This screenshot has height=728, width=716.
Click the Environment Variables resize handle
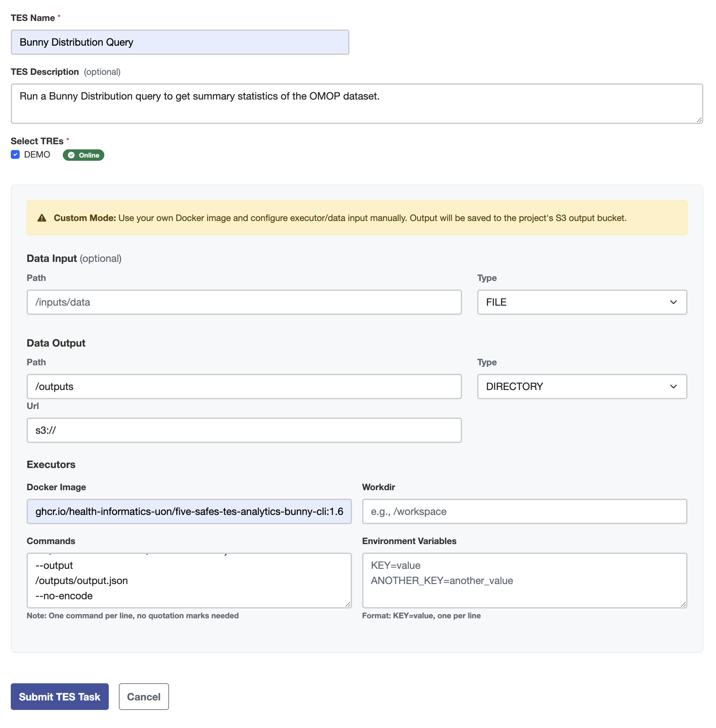[683, 604]
